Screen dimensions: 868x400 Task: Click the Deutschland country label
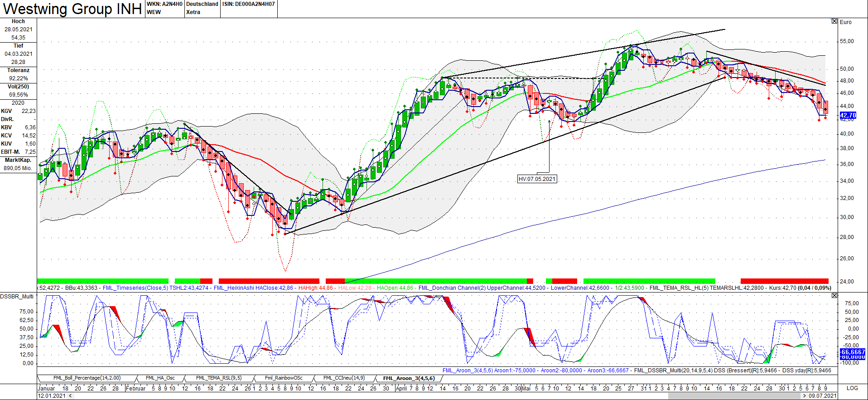point(202,4)
